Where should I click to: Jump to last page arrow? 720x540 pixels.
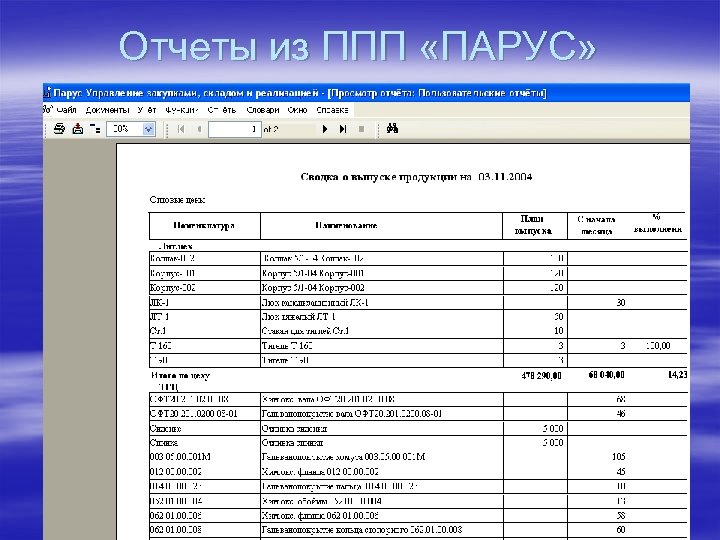coord(343,129)
